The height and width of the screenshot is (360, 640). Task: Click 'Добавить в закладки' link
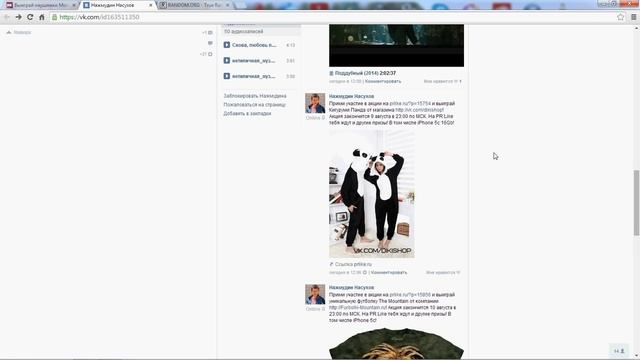(x=247, y=113)
